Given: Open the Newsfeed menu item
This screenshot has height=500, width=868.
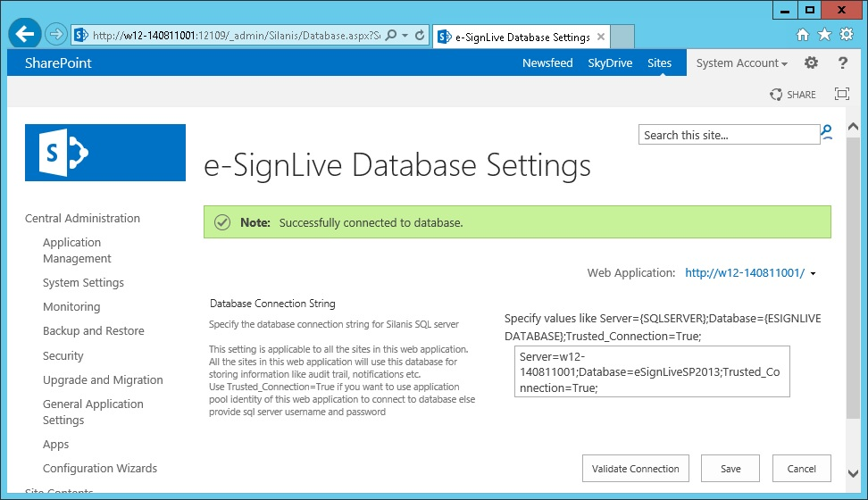Looking at the screenshot, I should point(547,63).
